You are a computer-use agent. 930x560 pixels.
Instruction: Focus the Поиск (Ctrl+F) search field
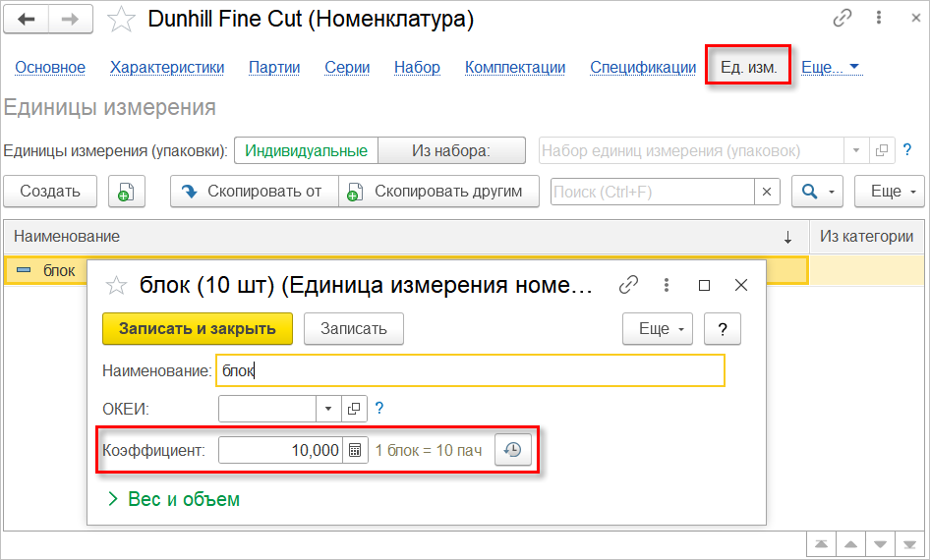(653, 192)
